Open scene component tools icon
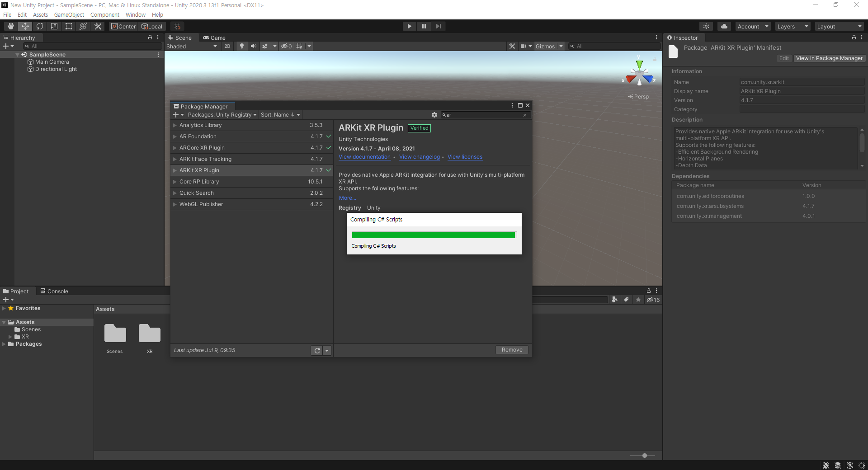 [x=512, y=46]
